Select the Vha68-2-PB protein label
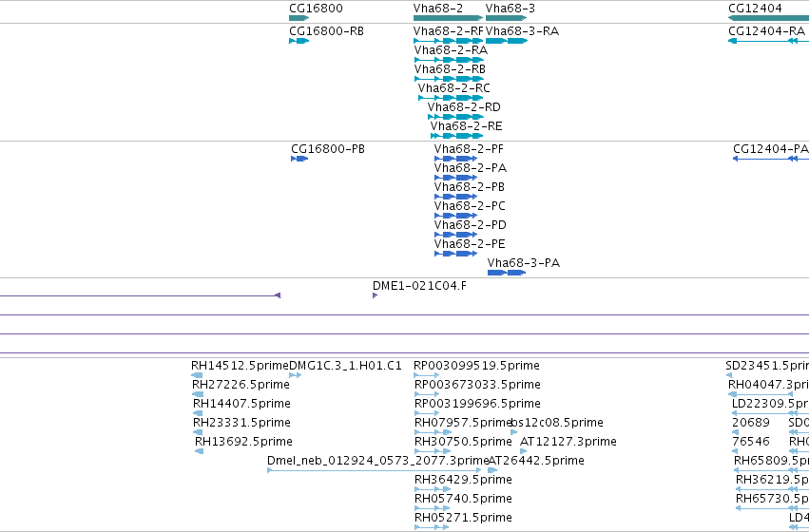809x532 pixels. coord(470,188)
